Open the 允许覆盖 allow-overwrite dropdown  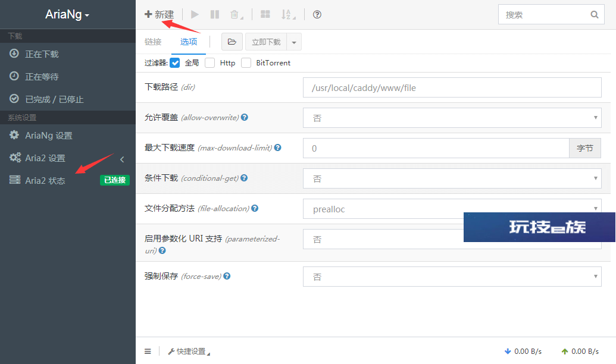point(452,118)
